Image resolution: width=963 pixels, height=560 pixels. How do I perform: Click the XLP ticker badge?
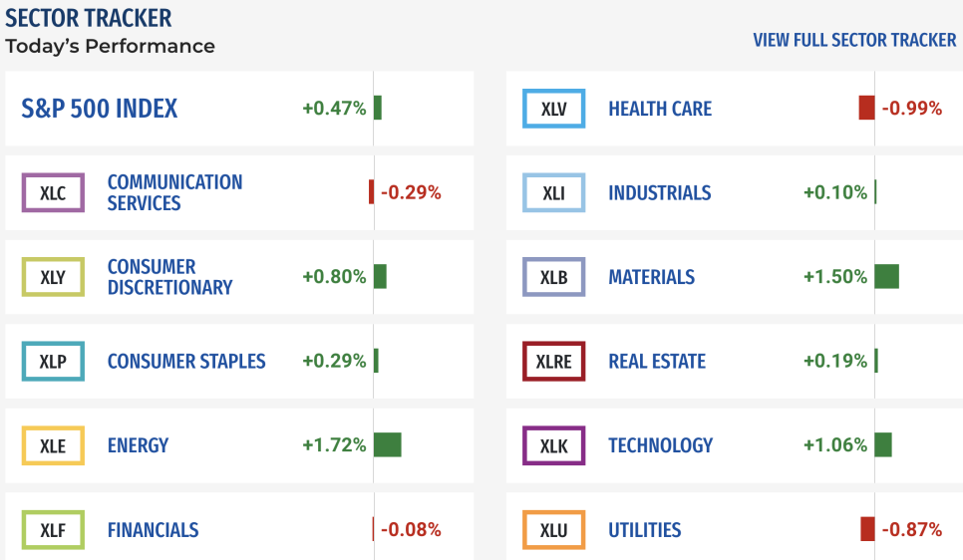53,361
